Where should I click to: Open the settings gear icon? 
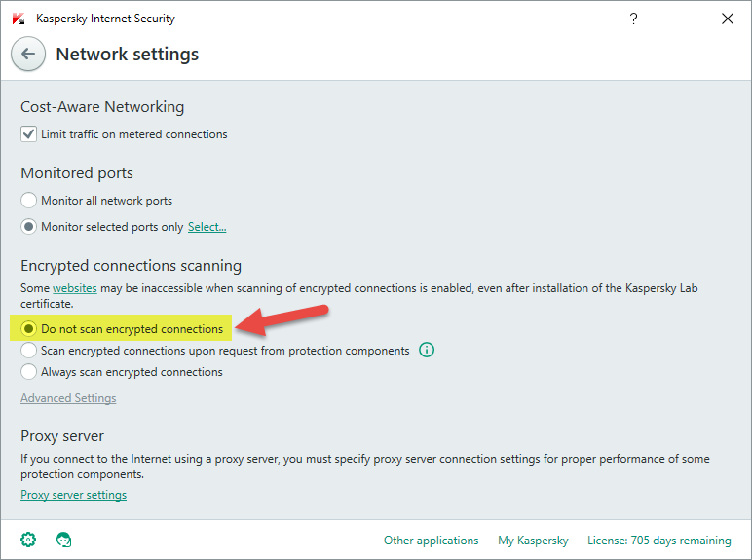pos(28,540)
